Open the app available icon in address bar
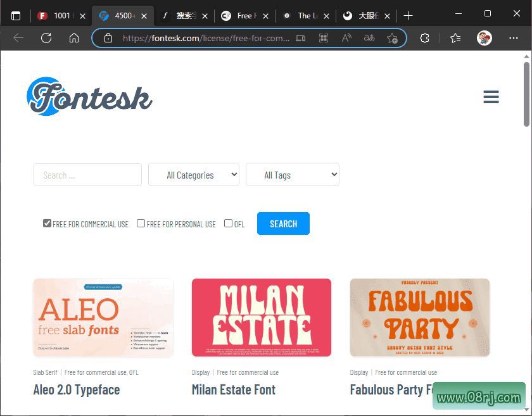532x416 pixels. 301,38
